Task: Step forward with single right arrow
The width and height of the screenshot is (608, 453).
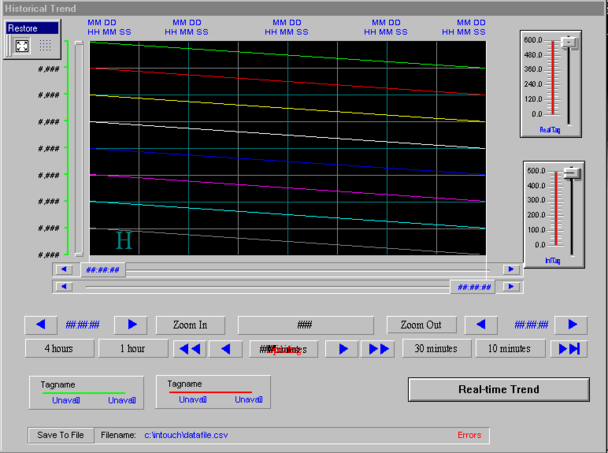Action: tap(342, 349)
